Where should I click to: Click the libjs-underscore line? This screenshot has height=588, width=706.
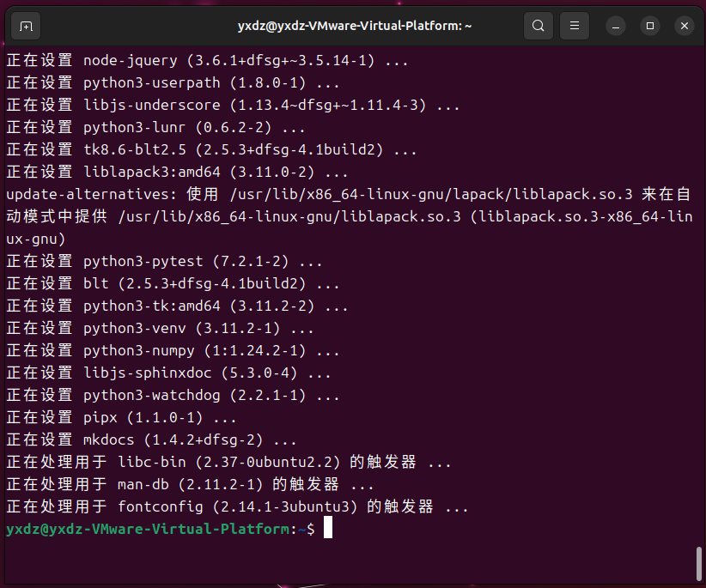coord(233,105)
